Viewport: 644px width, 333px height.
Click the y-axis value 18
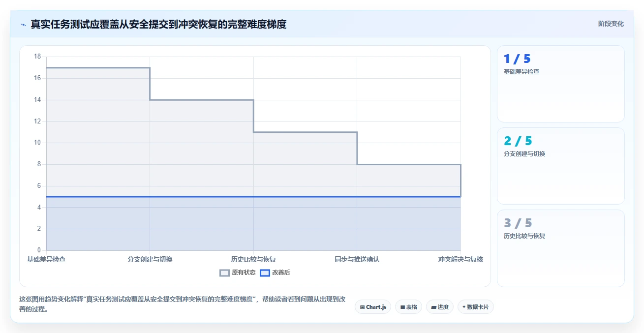pyautogui.click(x=37, y=57)
